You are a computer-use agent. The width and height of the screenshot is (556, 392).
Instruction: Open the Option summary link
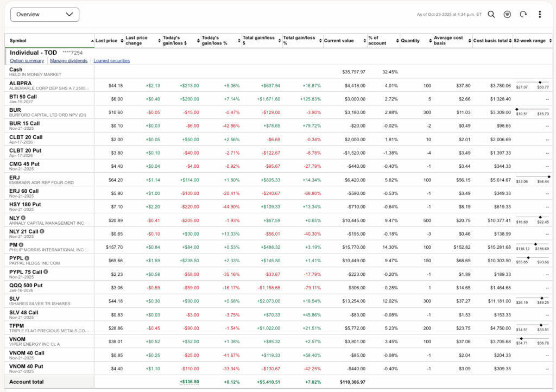click(27, 61)
